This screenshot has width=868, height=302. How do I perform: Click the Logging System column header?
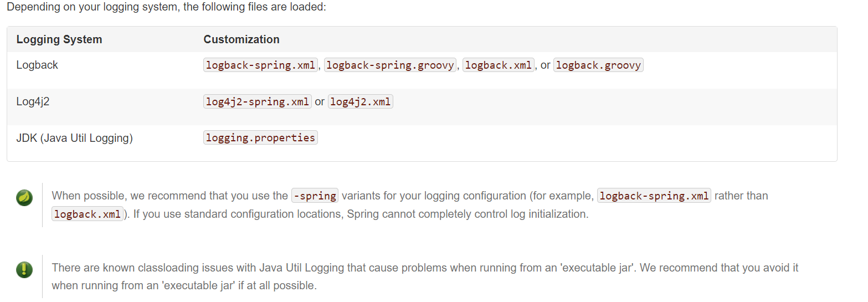click(x=59, y=39)
